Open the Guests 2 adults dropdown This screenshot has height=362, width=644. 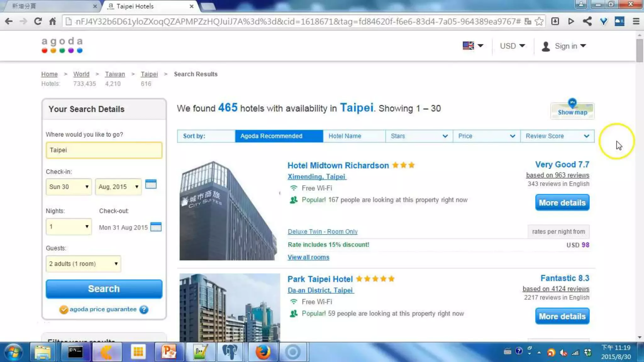tap(83, 264)
